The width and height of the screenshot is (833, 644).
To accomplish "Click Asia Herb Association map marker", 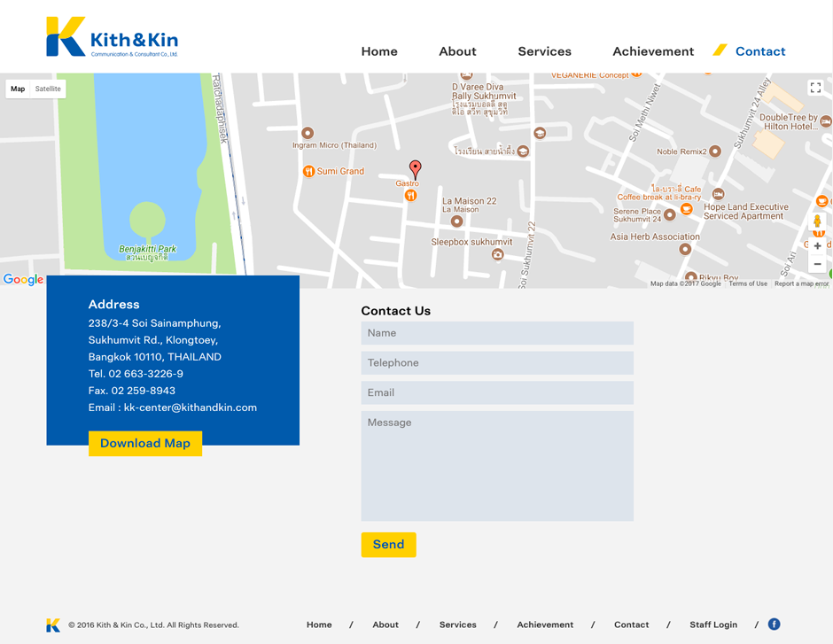I will tap(685, 248).
